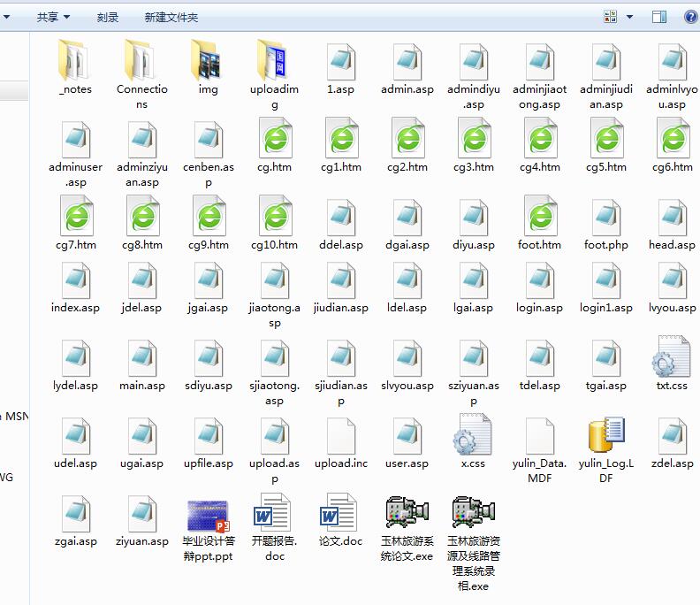Select foot.htm file icon
This screenshot has height=605, width=700.
[540, 216]
